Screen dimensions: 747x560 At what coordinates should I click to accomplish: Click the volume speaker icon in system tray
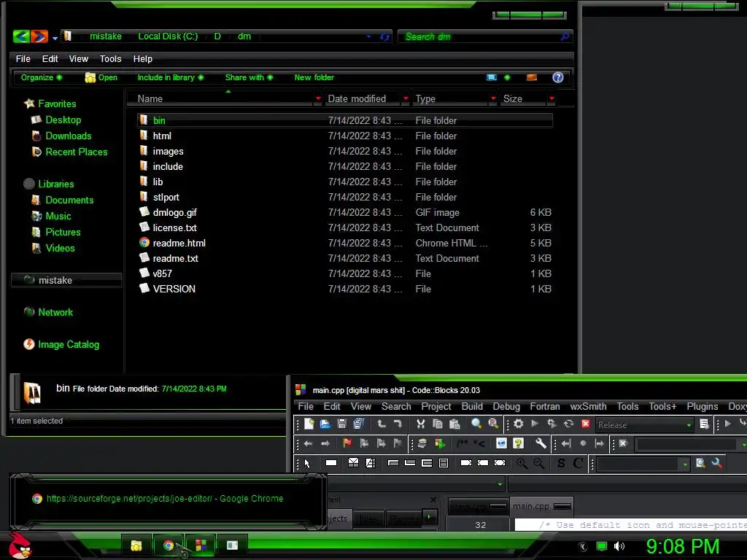(619, 546)
